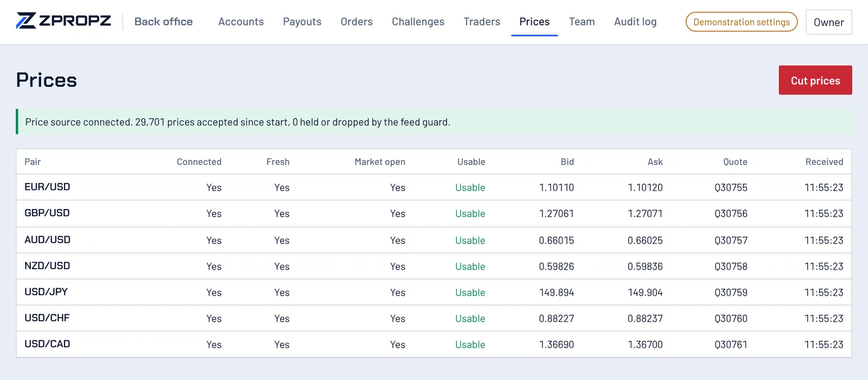This screenshot has width=868, height=380.
Task: Click quote ID Q30758
Action: click(x=731, y=266)
